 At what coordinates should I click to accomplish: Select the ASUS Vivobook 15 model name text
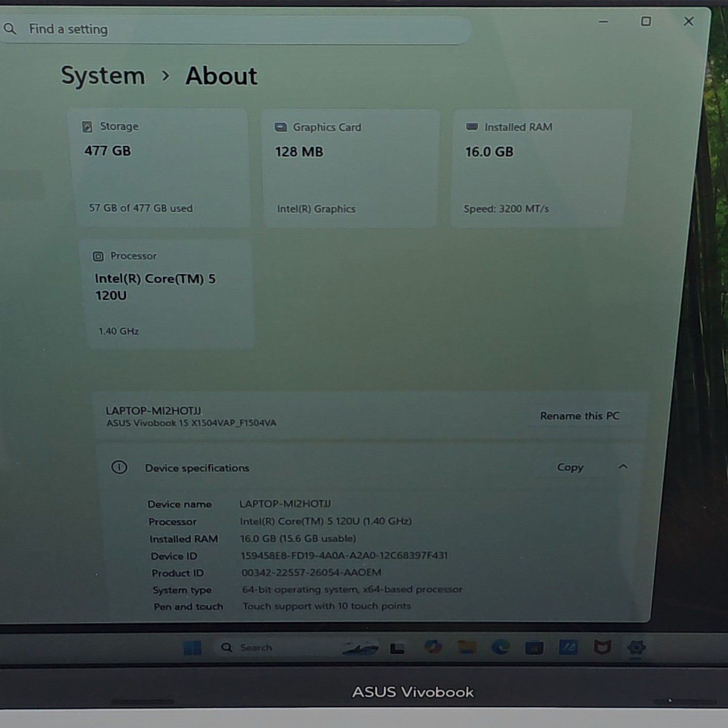point(191,423)
